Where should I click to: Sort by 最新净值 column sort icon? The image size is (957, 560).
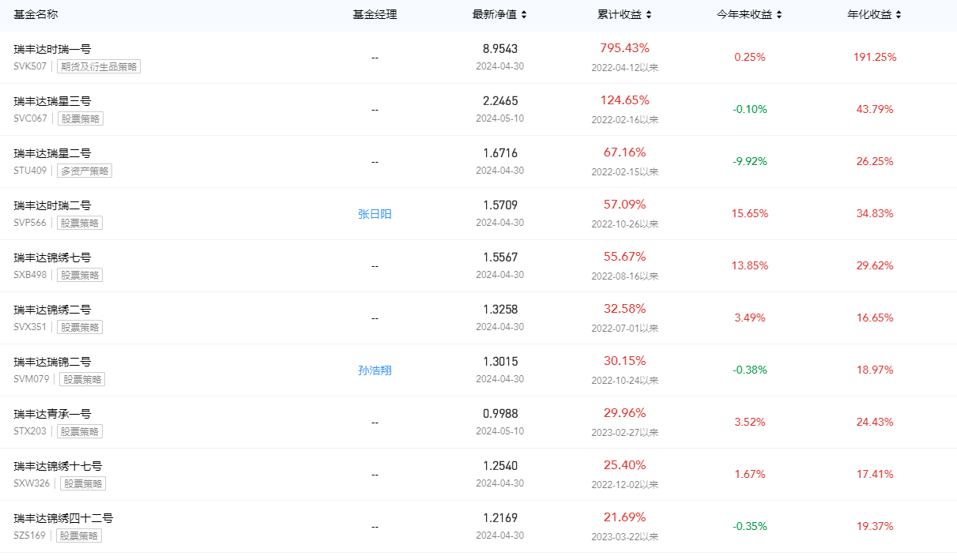[x=524, y=15]
